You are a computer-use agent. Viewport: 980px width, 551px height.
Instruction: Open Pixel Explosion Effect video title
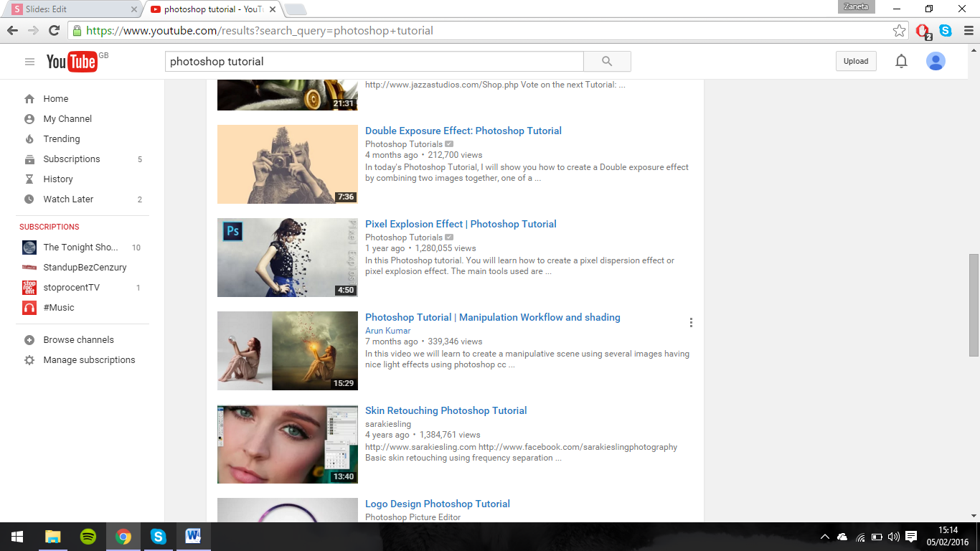coord(461,224)
